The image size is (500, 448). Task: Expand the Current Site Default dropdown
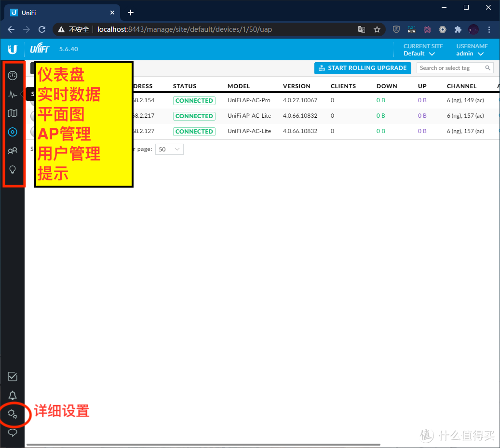[423, 50]
